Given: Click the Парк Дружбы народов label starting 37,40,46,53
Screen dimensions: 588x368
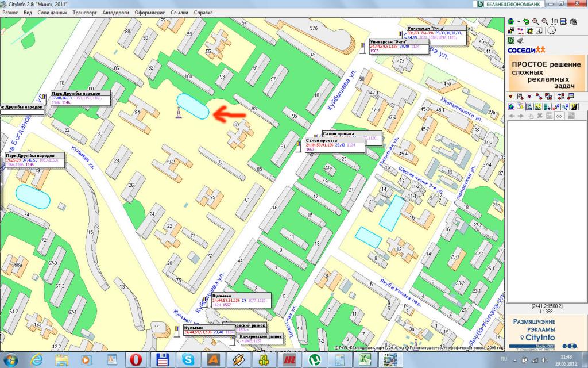Looking at the screenshot, I should coord(80,98).
